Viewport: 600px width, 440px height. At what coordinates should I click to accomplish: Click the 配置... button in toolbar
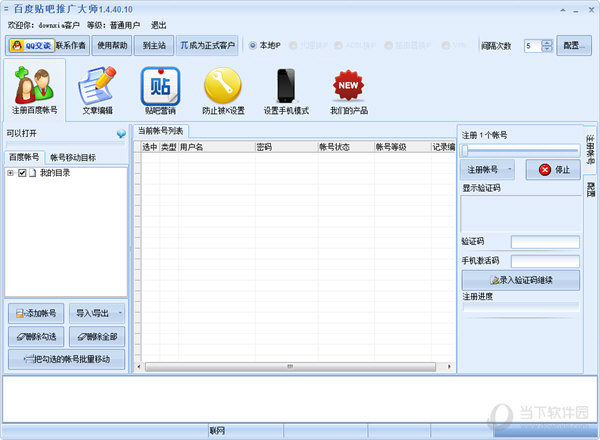tap(574, 46)
